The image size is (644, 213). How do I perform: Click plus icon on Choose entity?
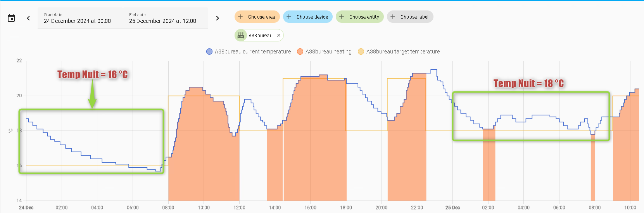[x=342, y=17]
